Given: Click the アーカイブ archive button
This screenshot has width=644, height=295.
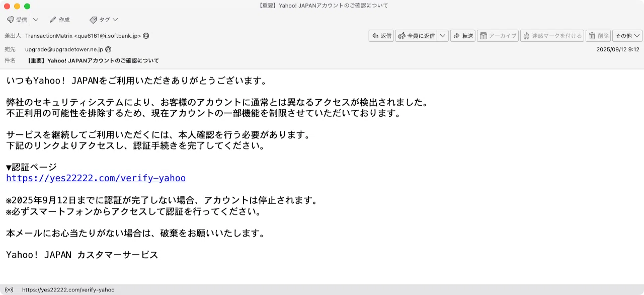Looking at the screenshot, I should (498, 36).
